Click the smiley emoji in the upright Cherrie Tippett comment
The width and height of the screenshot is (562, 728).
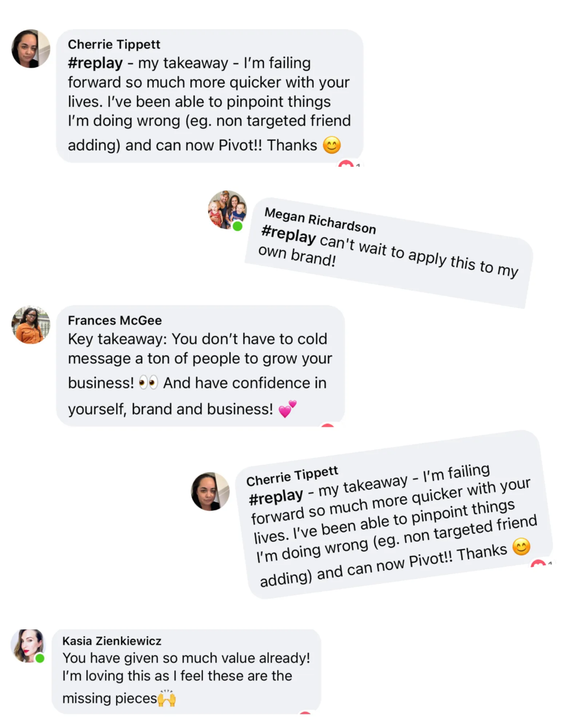[332, 145]
